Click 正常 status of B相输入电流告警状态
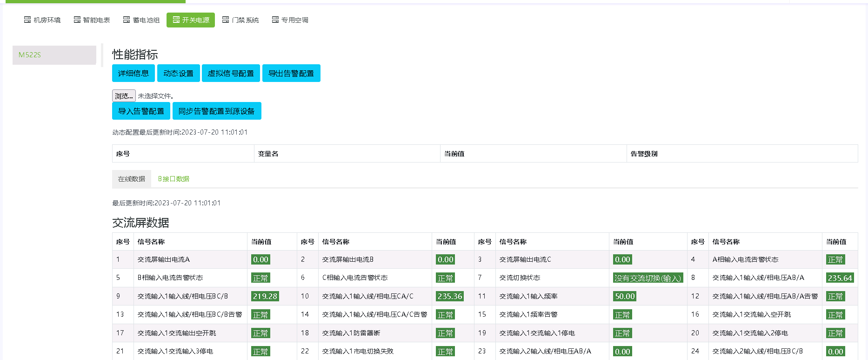 [260, 278]
